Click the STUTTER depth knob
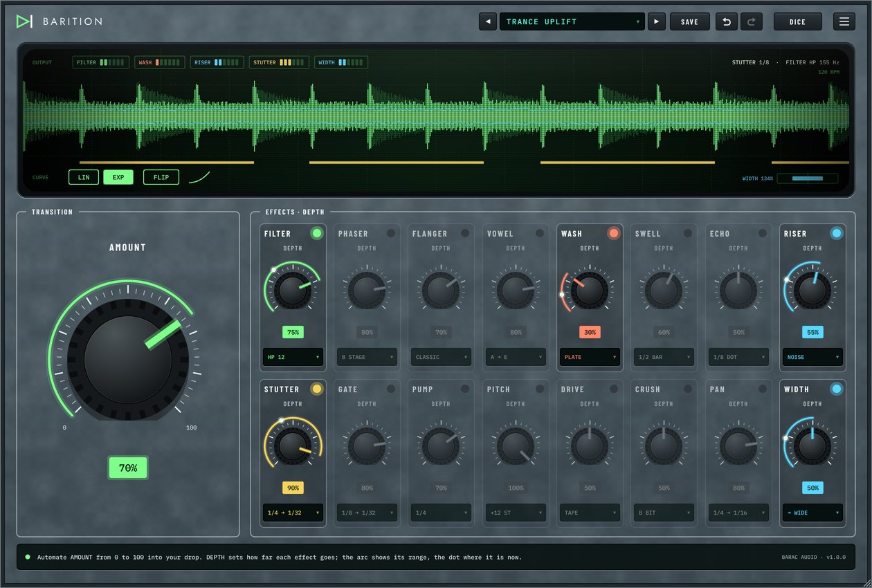 [x=293, y=445]
